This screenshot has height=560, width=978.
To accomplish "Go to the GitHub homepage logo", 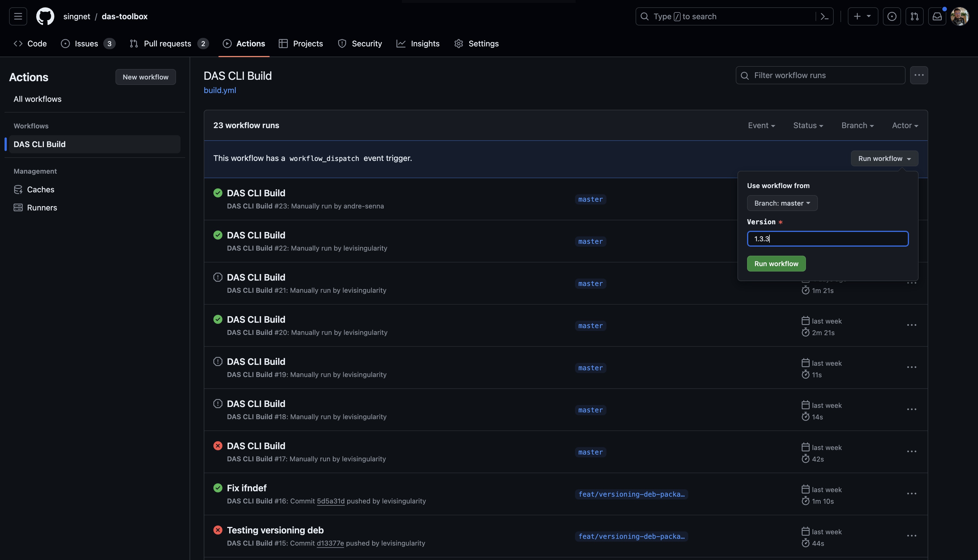I will (x=45, y=16).
